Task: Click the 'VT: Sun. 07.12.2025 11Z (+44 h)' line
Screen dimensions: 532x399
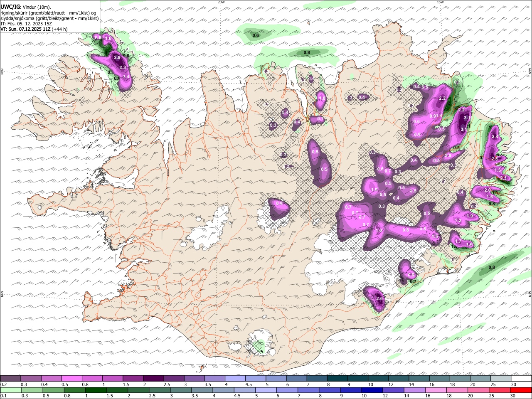Action: click(34, 29)
